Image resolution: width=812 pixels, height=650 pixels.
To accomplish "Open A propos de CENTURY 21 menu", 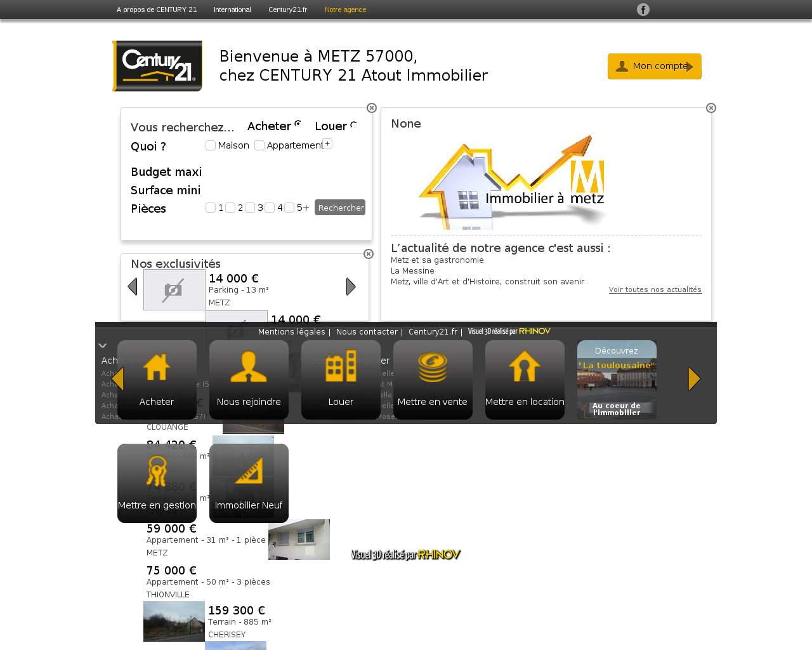I will 157,10.
